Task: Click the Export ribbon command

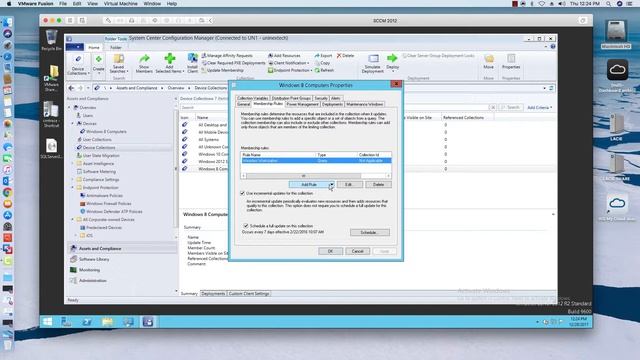Action: 323,56
